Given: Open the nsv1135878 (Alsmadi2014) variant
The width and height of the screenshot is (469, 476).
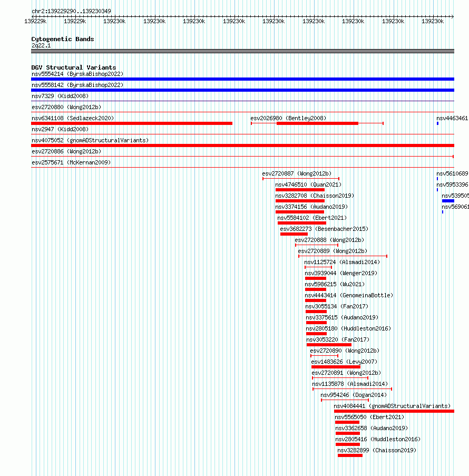Looking at the screenshot, I should (350, 384).
